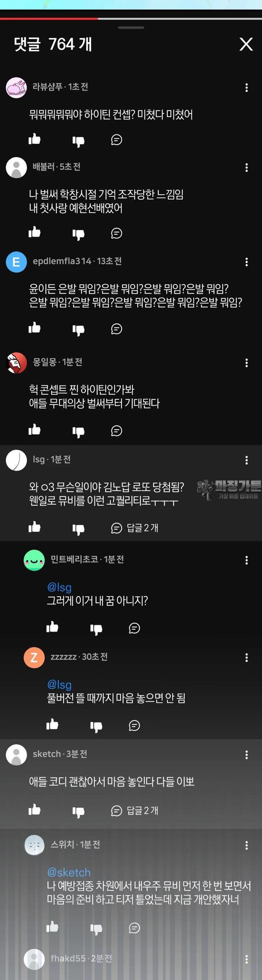Close the 댓글 comments panel
Image resolution: width=262 pixels, height=980 pixels.
point(246,44)
